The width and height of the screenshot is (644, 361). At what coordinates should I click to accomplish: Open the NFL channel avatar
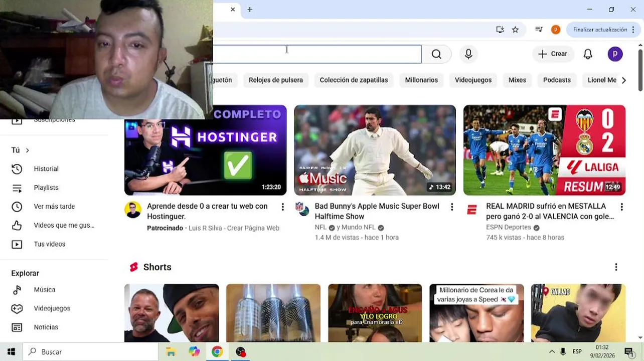tap(302, 209)
